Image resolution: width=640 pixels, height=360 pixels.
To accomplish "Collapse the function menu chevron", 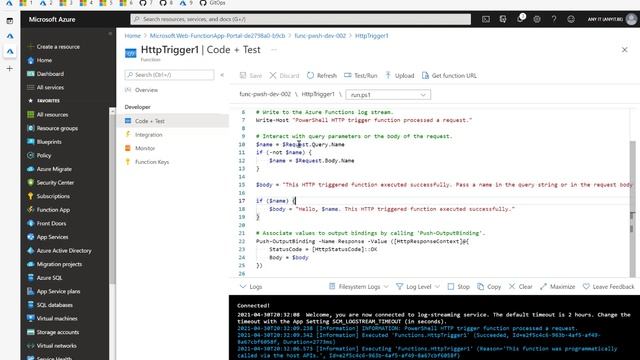I will (222, 75).
